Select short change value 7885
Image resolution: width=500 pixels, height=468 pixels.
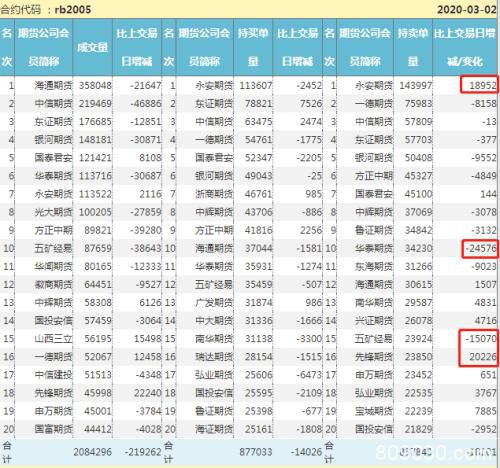[x=486, y=411]
